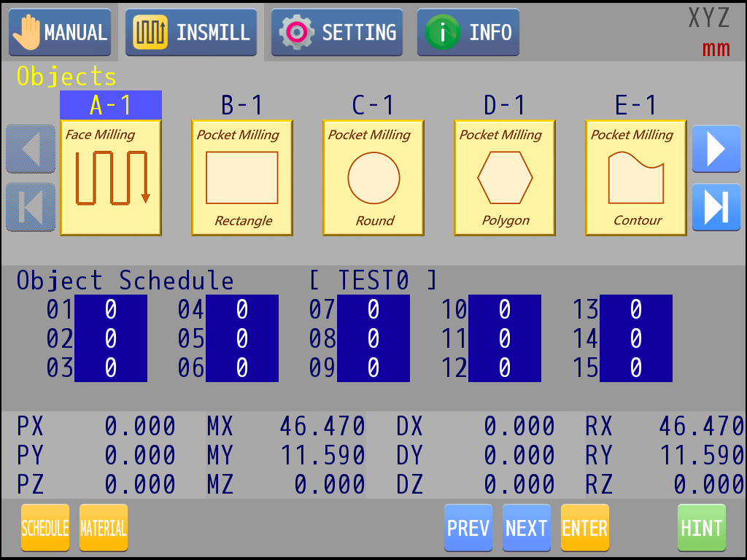This screenshot has width=747, height=560.
Task: Pick the Pocket Milling Round object
Action: tap(373, 178)
